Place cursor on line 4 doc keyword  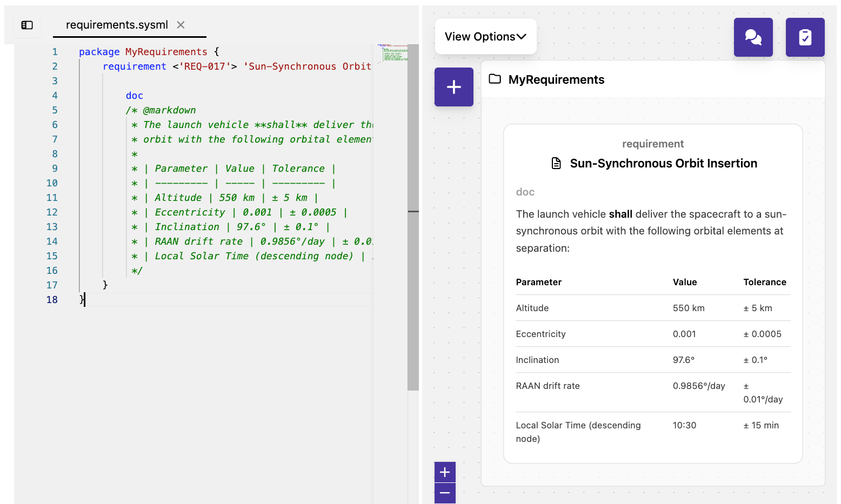pyautogui.click(x=135, y=96)
